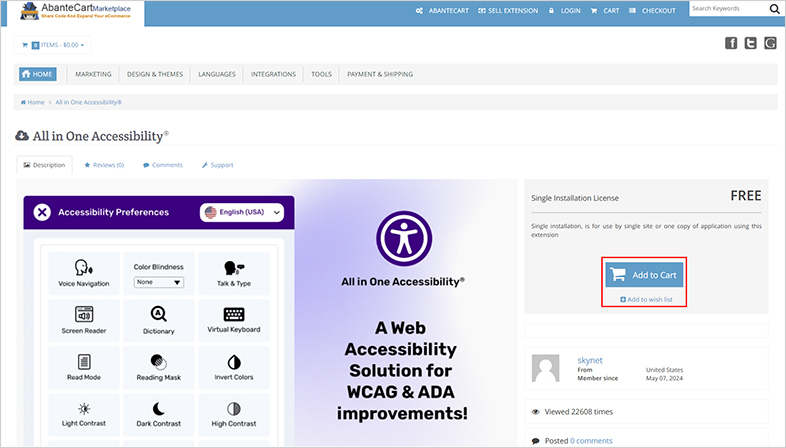Click the AbanteCart Marketplace logo
The width and height of the screenshot is (786, 448).
point(75,11)
